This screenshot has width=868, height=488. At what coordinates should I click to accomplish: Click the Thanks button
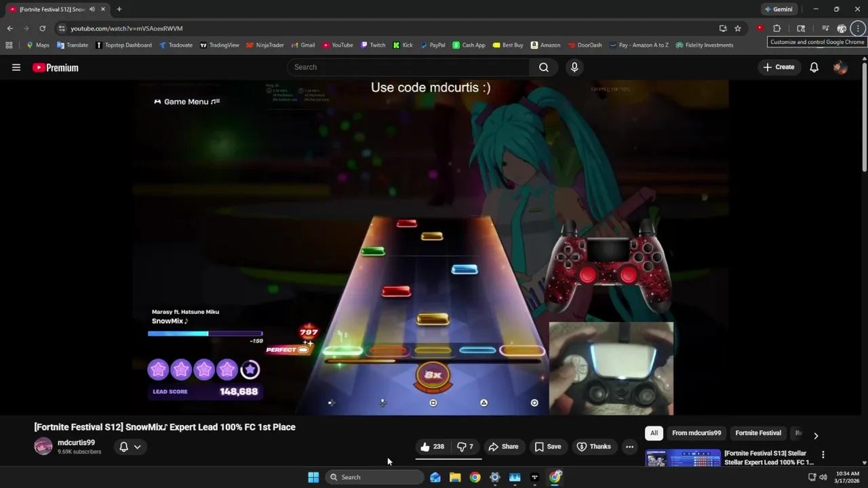pos(594,447)
